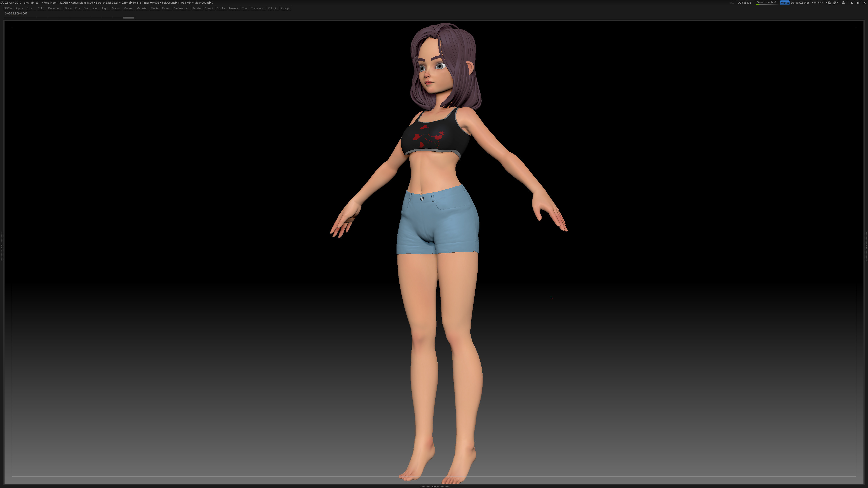Open the Zplugin menu
Viewport: 868px width, 488px height.
[273, 8]
